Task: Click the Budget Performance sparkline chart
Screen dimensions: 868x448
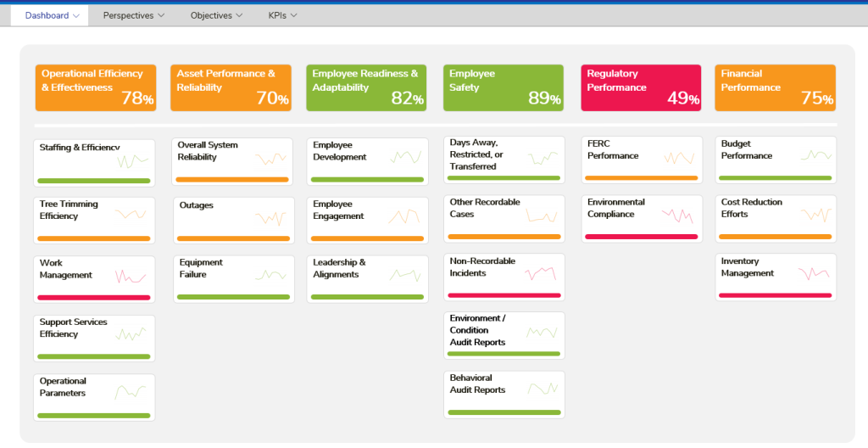Action: (815, 155)
